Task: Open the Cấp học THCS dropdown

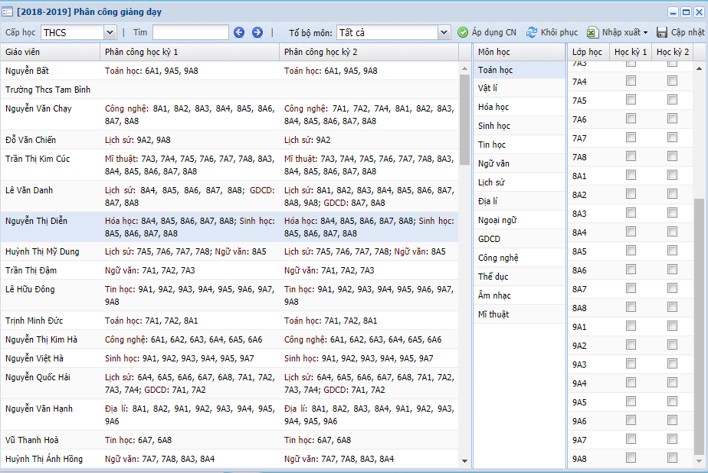Action: [x=109, y=32]
